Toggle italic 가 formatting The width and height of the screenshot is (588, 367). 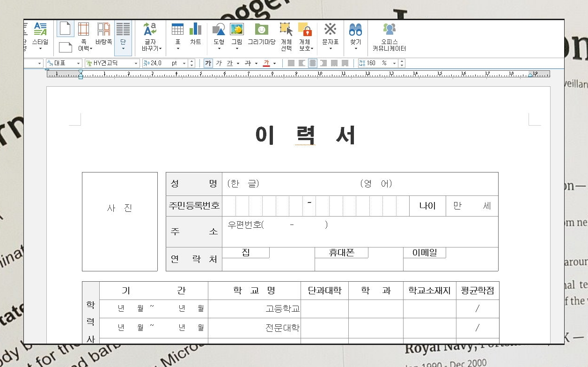pyautogui.click(x=219, y=63)
